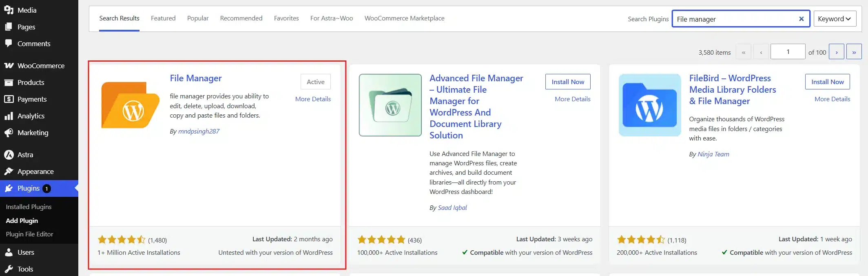Open More Details for Advanced File Manager
Image resolution: width=868 pixels, height=276 pixels.
(573, 99)
